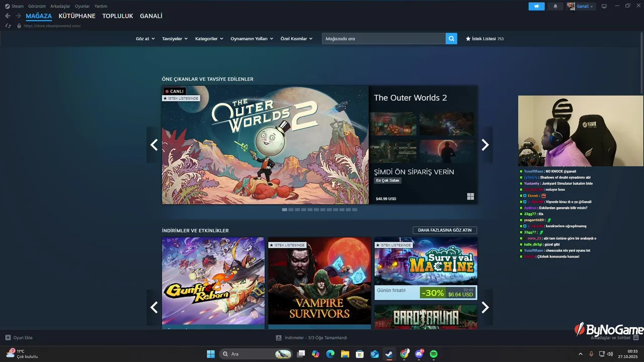The width and height of the screenshot is (644, 362).
Task: Click the volume icon in system tray
Action: point(610,354)
